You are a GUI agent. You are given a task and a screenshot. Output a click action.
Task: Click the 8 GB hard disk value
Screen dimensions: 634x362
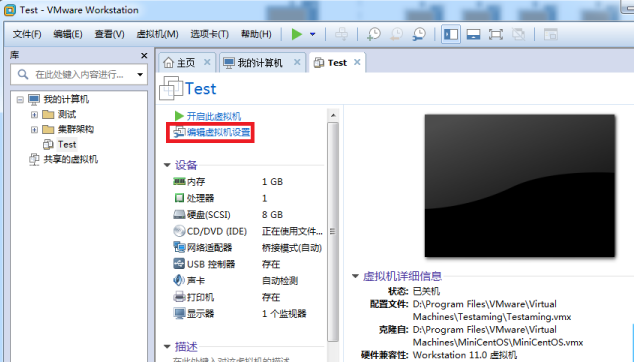[273, 215]
